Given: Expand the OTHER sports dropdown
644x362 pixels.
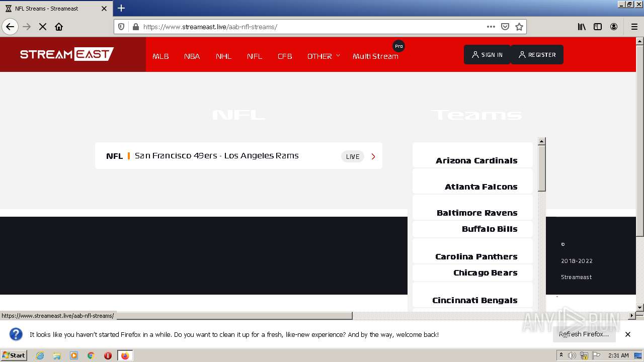Looking at the screenshot, I should [324, 56].
